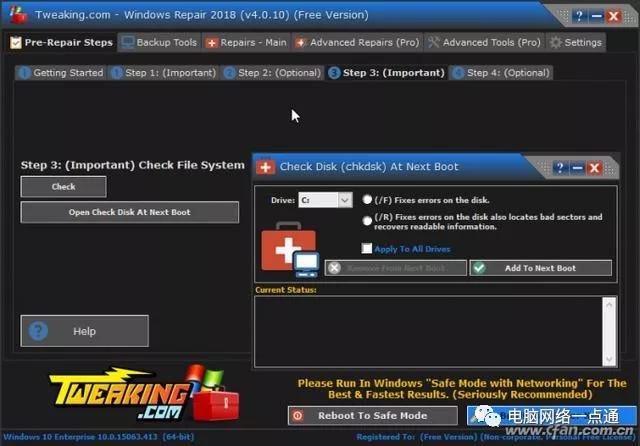
Task: Switch to Step 2: (Optional) sub-tab
Action: point(272,73)
